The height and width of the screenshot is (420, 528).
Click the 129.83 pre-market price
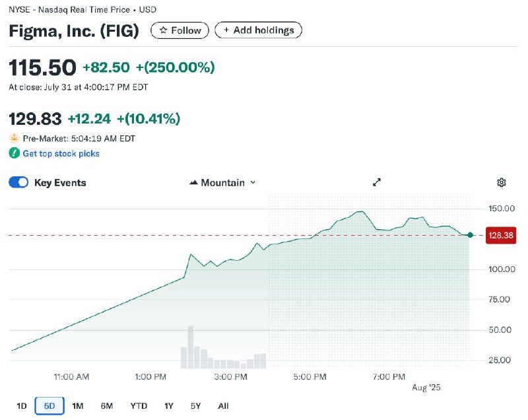point(35,119)
